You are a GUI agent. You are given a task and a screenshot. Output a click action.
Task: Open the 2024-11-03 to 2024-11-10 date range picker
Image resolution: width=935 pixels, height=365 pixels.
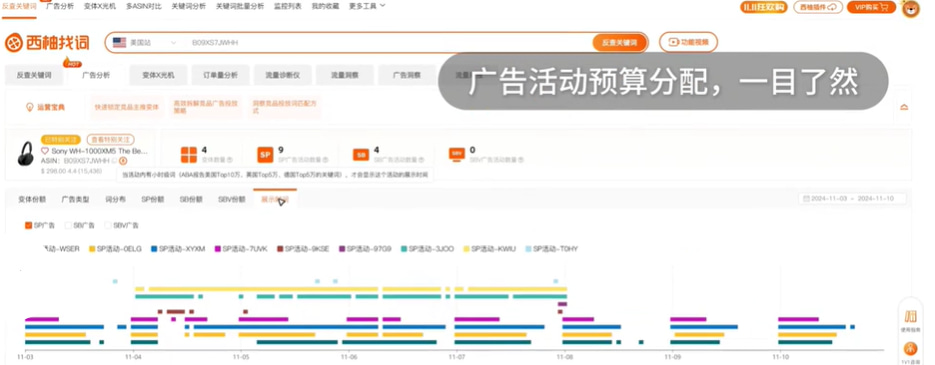click(852, 199)
